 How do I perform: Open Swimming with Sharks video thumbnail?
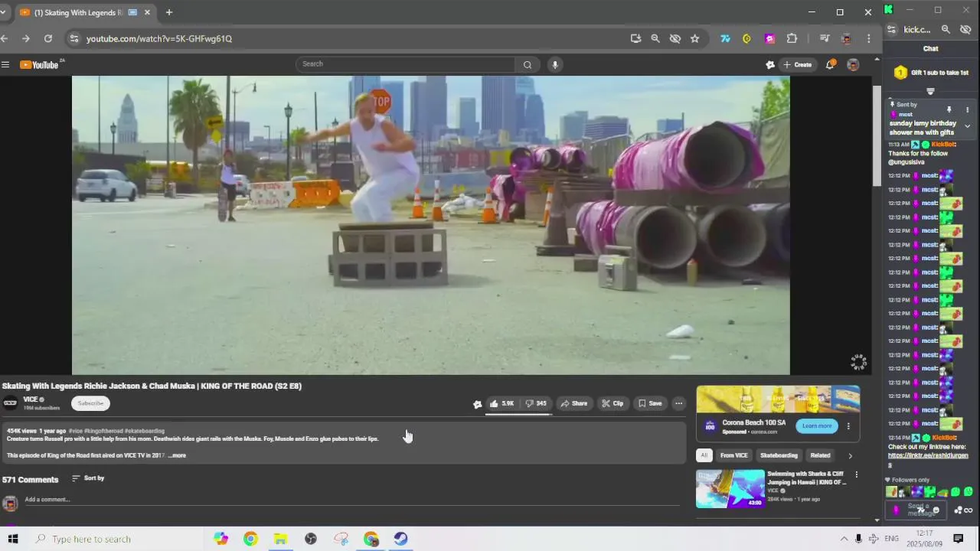tap(730, 488)
